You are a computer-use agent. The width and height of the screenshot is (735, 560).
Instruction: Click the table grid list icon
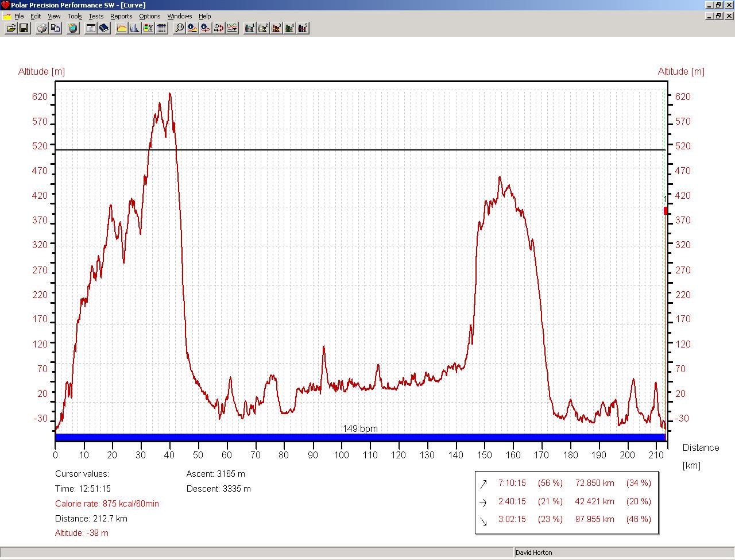pos(162,28)
